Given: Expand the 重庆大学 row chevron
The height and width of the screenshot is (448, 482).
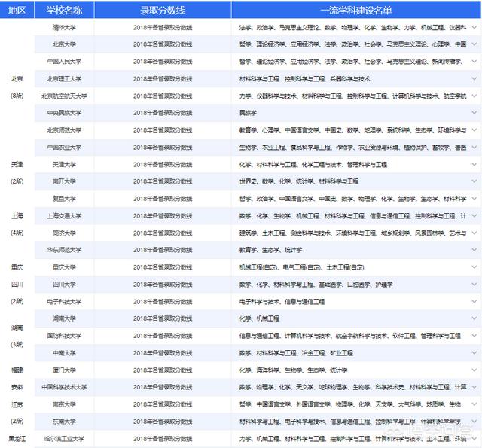Looking at the screenshot, I should (474, 267).
